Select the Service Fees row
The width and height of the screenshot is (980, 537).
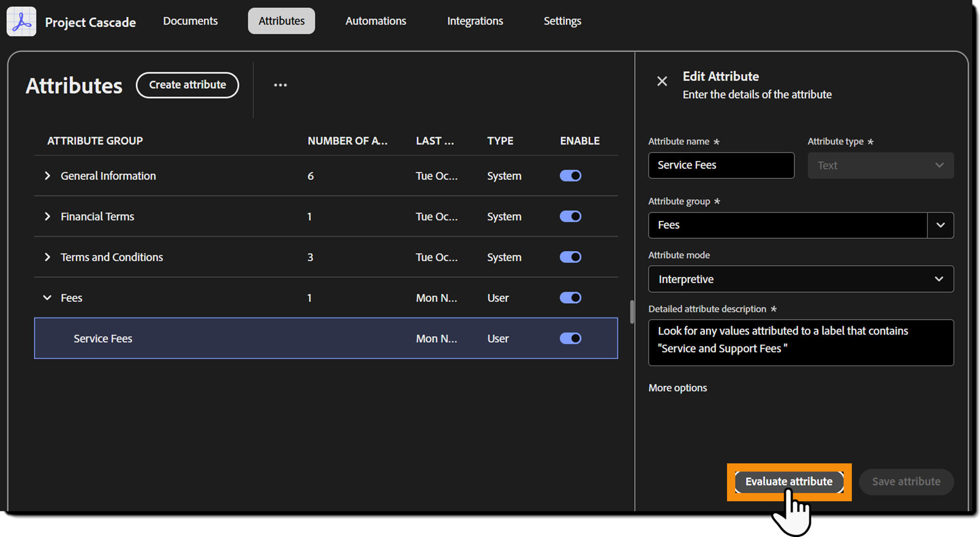click(x=326, y=338)
